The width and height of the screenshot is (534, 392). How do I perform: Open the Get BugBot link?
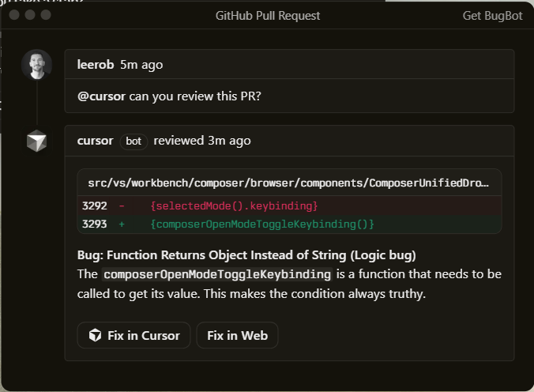[492, 16]
